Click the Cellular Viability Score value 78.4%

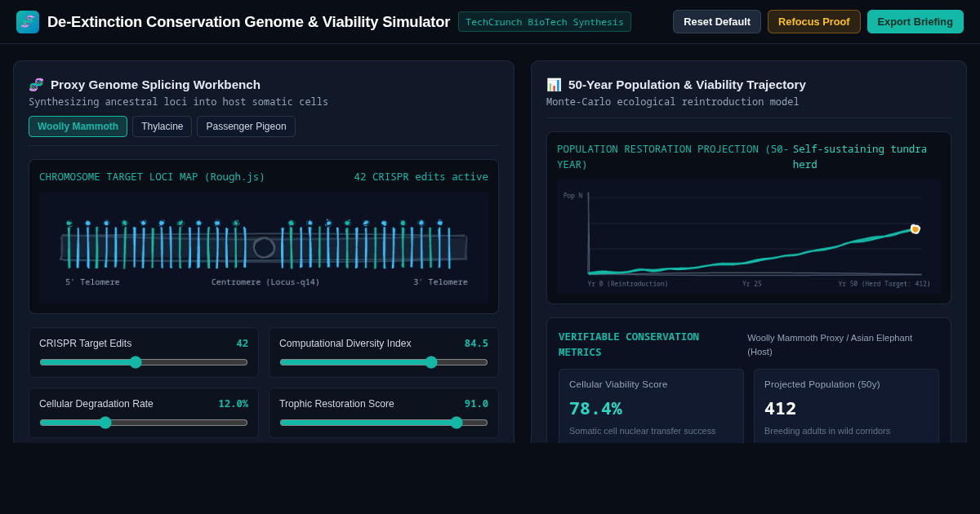pos(595,408)
